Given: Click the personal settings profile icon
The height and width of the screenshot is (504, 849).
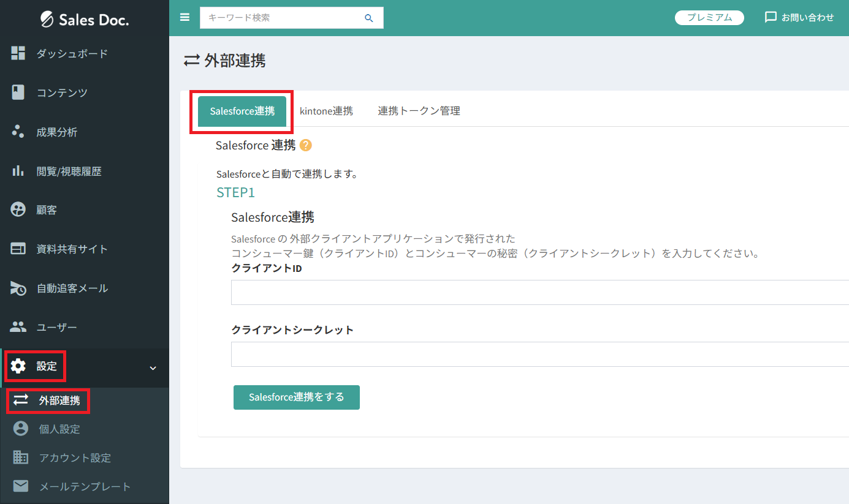Looking at the screenshot, I should click(x=21, y=429).
